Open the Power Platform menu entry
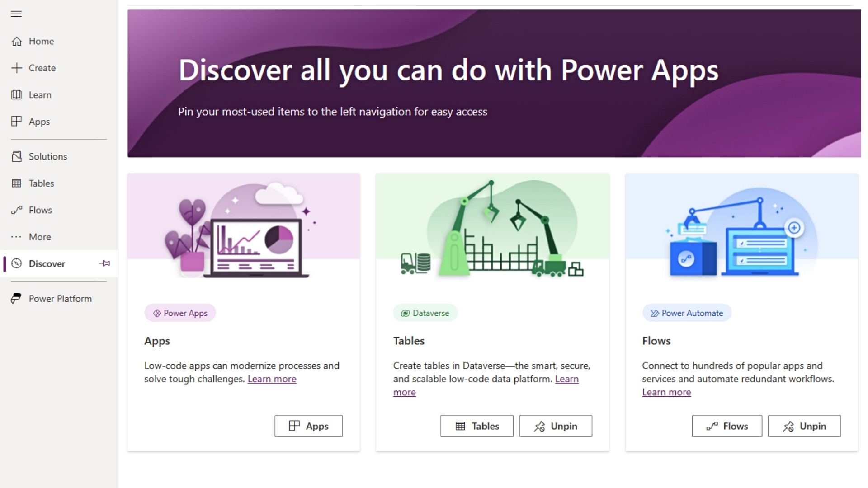Viewport: 868px width, 488px height. 60,298
